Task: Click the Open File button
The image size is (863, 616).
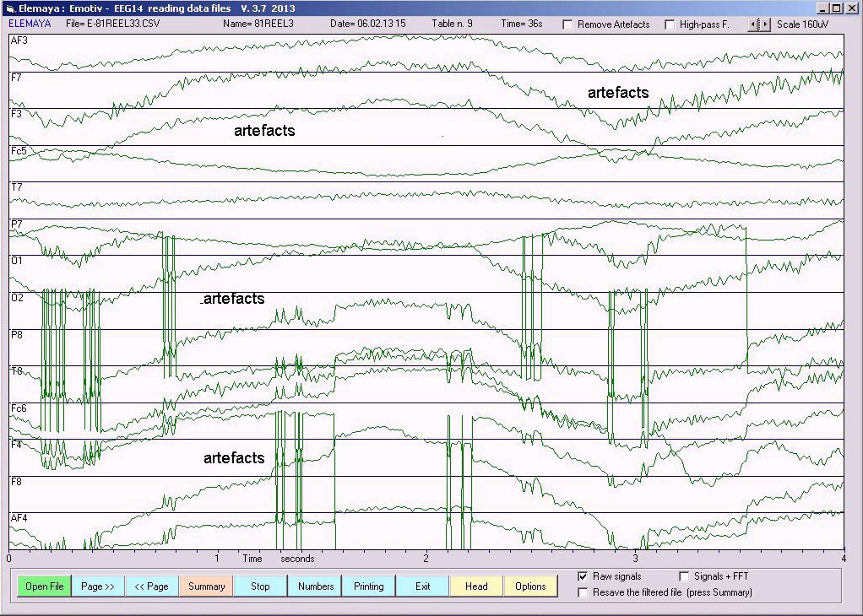Action: point(45,586)
